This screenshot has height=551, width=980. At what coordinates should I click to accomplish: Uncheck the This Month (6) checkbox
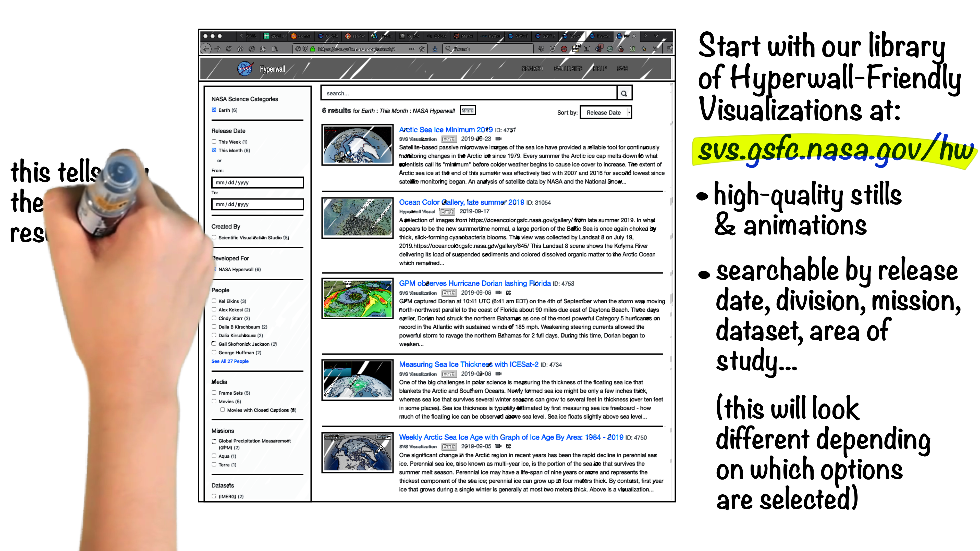pyautogui.click(x=214, y=150)
